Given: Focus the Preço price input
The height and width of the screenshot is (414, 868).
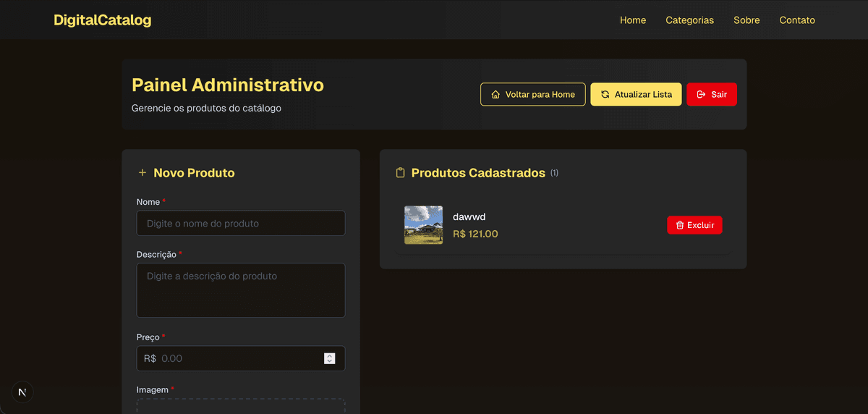Looking at the screenshot, I should pos(239,358).
